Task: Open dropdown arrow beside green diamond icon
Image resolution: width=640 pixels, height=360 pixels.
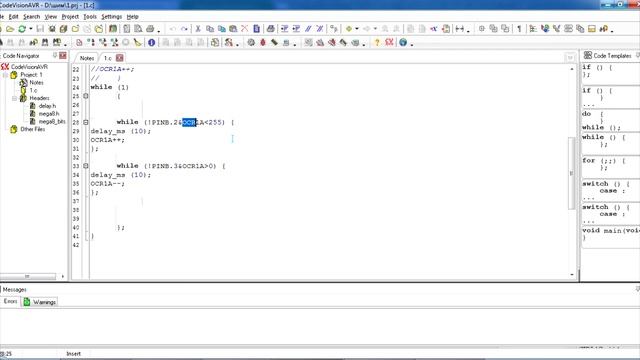Action: pos(357,29)
